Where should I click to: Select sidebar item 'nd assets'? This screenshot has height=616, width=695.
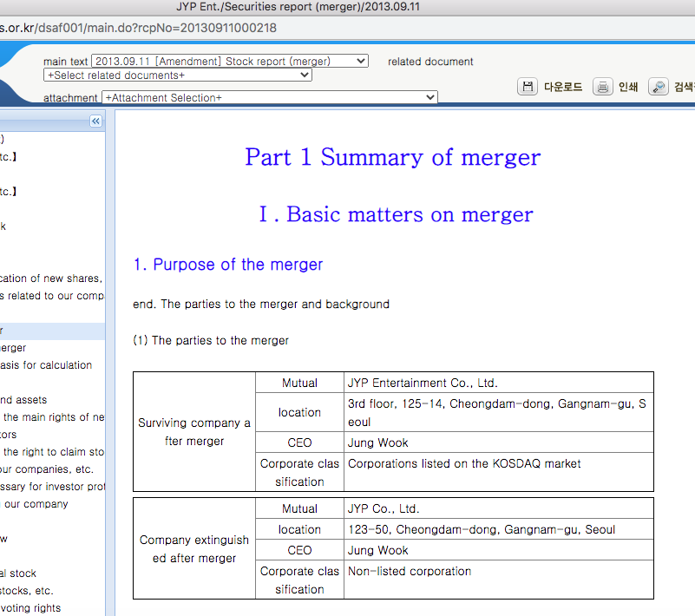pos(23,400)
